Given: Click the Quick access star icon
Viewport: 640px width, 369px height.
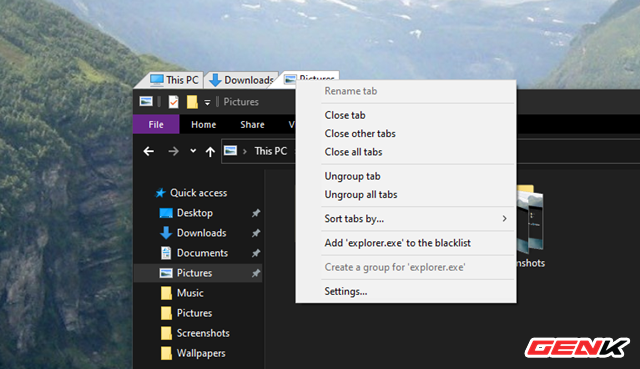Looking at the screenshot, I should [x=160, y=193].
